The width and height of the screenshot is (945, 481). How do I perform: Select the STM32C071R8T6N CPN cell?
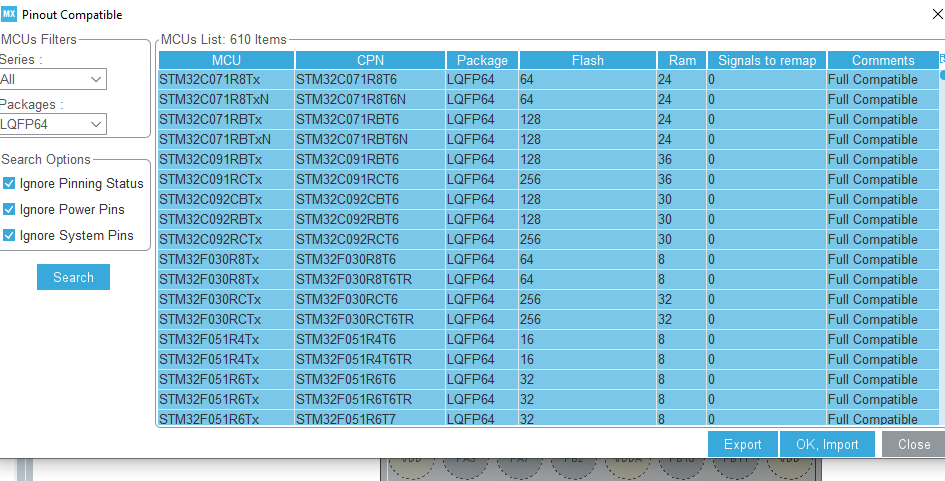pos(371,99)
